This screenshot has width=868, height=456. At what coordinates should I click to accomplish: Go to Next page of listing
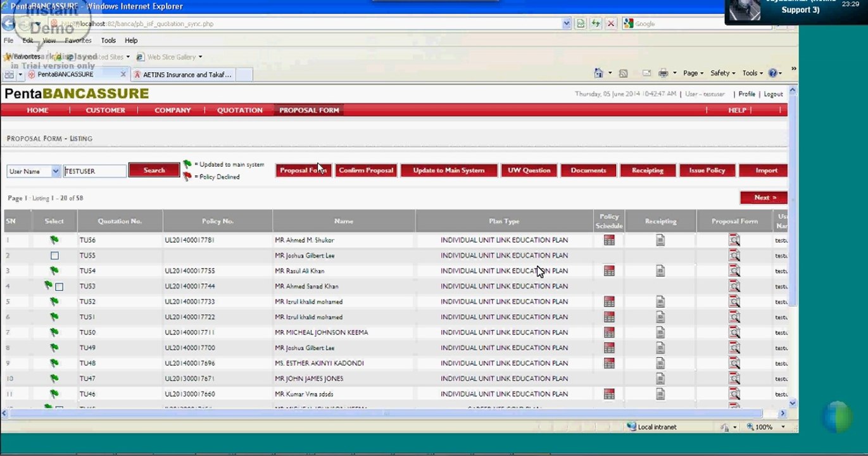764,198
